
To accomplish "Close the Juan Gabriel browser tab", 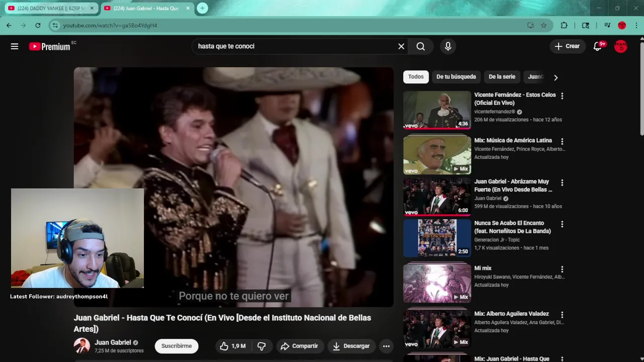I will coord(188,8).
